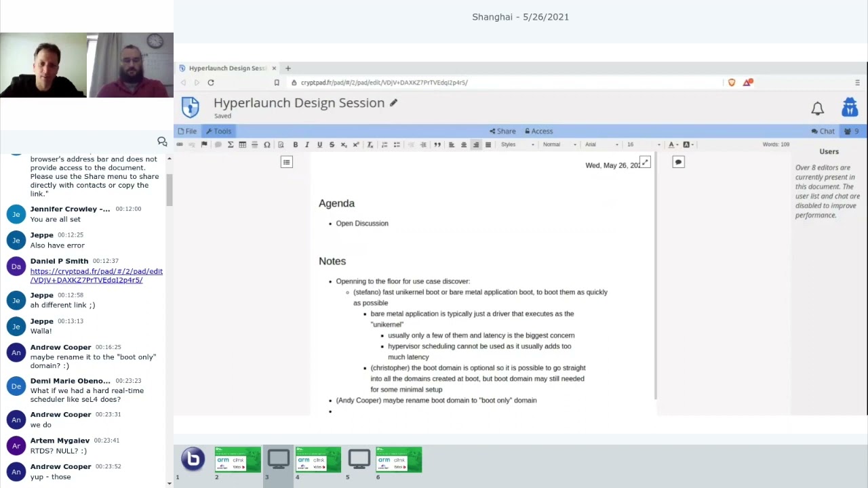The height and width of the screenshot is (488, 868).
Task: Align text left
Action: (452, 144)
